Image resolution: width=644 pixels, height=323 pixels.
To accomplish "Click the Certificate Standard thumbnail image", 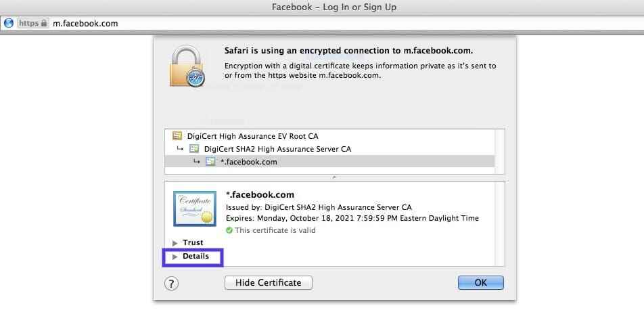I will 195,209.
